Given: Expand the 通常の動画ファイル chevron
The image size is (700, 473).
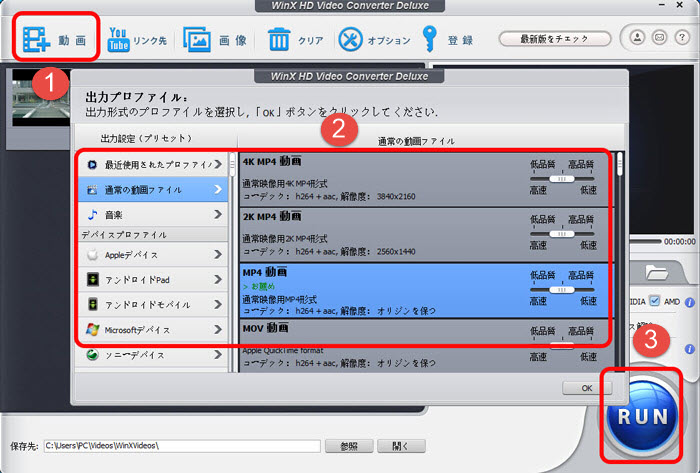Looking at the screenshot, I should click(x=218, y=190).
